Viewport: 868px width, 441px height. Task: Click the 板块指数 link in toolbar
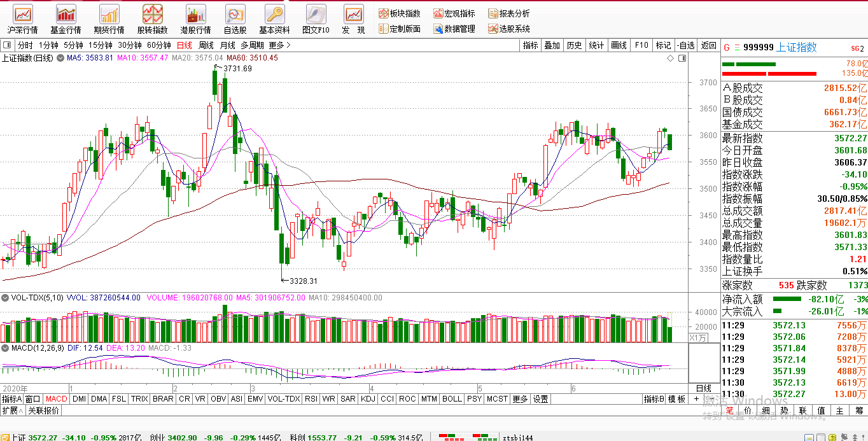point(400,13)
